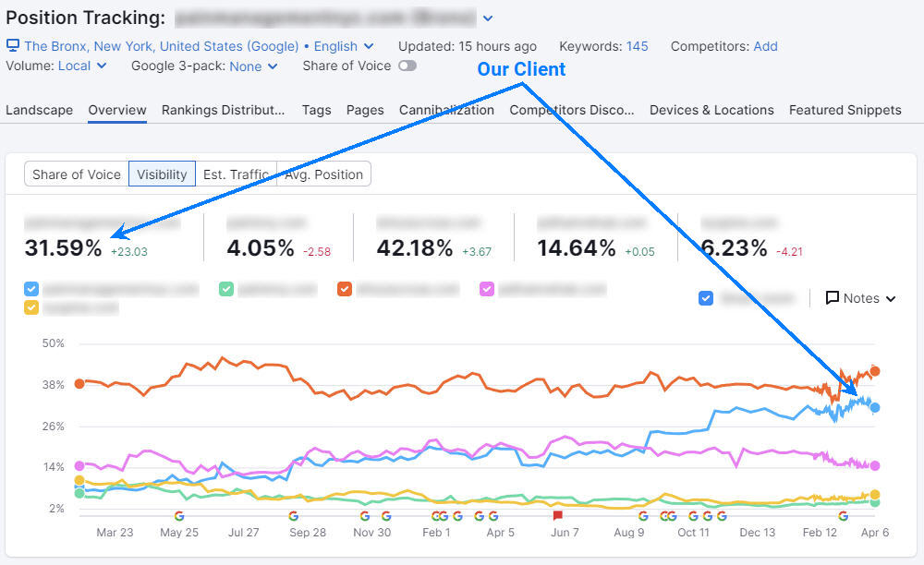
Task: Enable the Share of Voice switch
Action: point(407,66)
